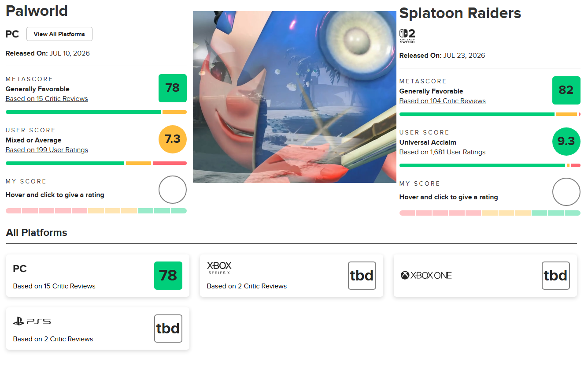
Task: Open Based on 104 Critic Reviews link
Action: [443, 101]
